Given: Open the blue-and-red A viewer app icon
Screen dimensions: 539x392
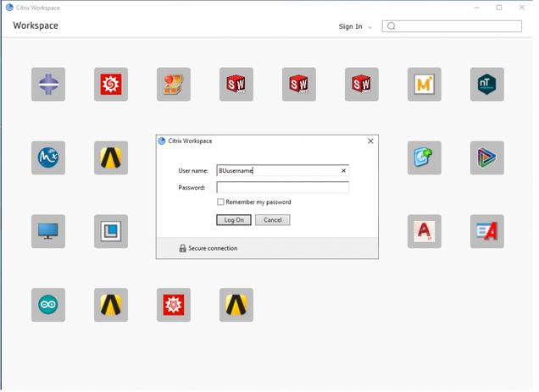Looking at the screenshot, I should 486,231.
